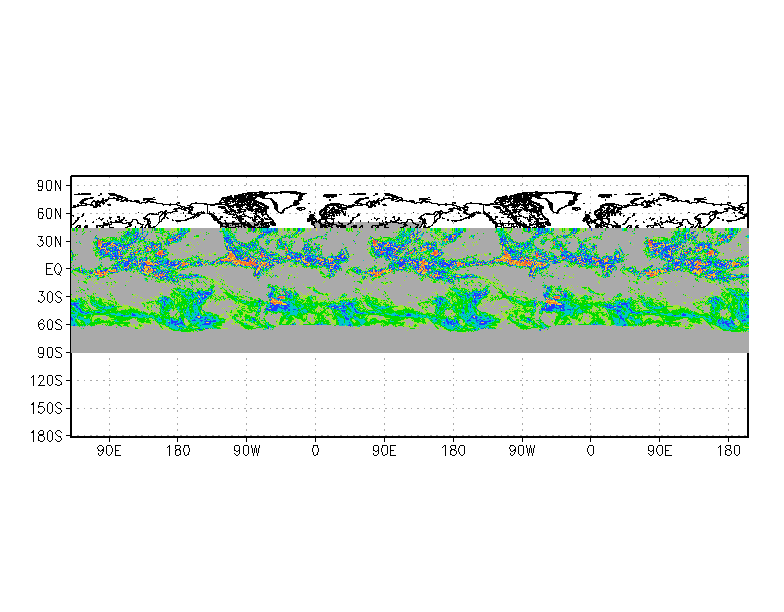Click the 30S latitude axis label
Screen dimensions: 784x612
50,297
